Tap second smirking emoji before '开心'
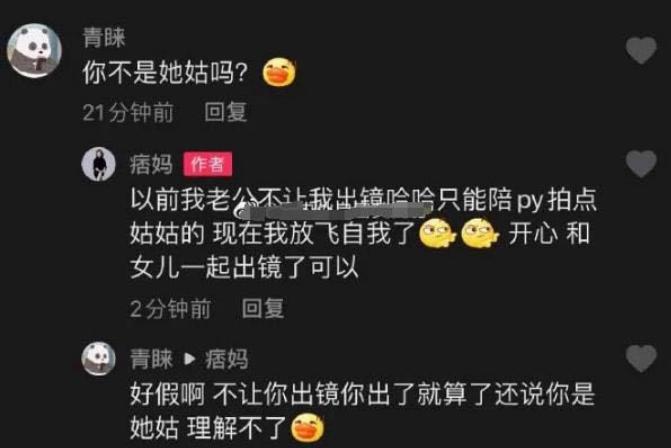Screen dimensions: 671x448 (480, 234)
